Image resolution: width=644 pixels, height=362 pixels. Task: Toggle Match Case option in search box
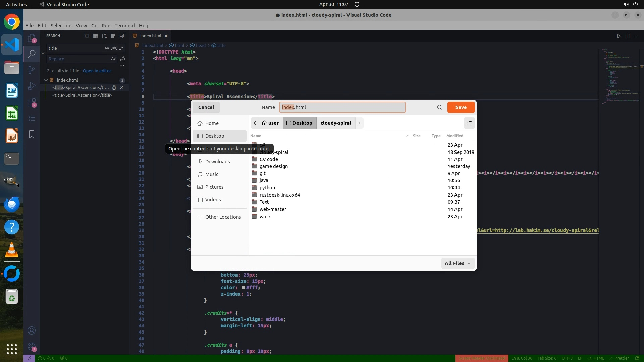pyautogui.click(x=107, y=48)
